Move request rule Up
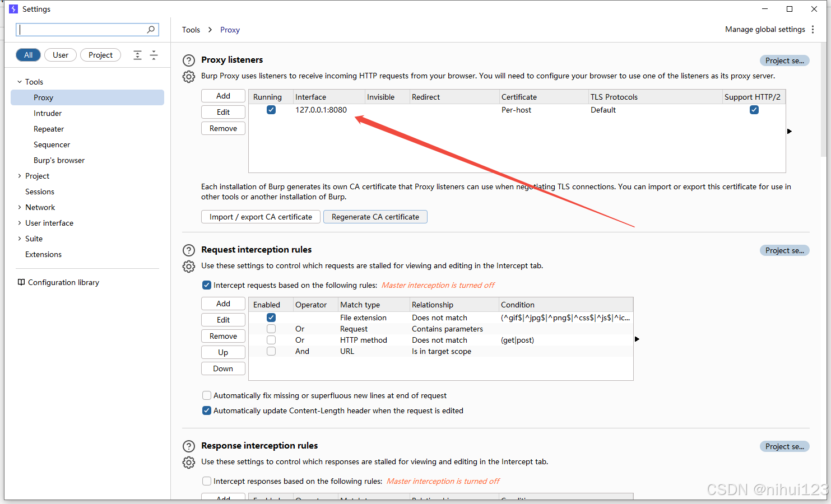The height and width of the screenshot is (504, 831). coord(223,352)
